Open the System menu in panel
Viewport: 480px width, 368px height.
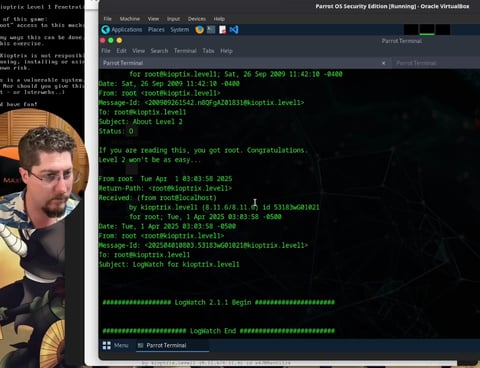point(180,30)
